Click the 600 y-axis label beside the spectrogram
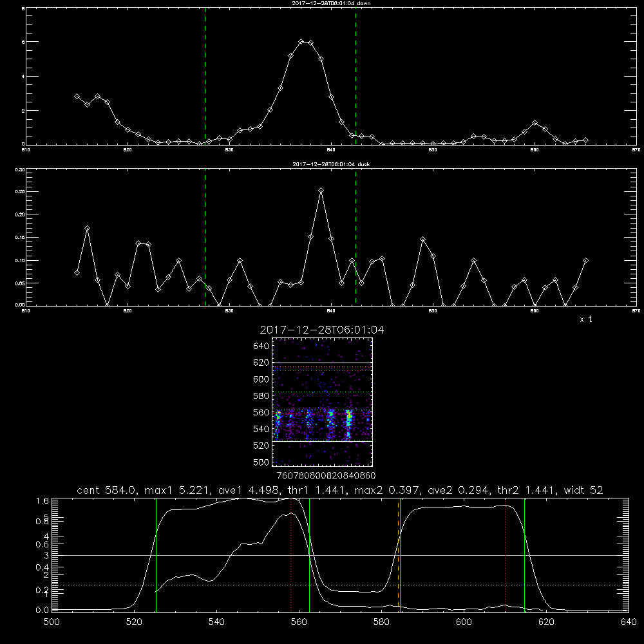This screenshot has width=644, height=644. coord(261,379)
